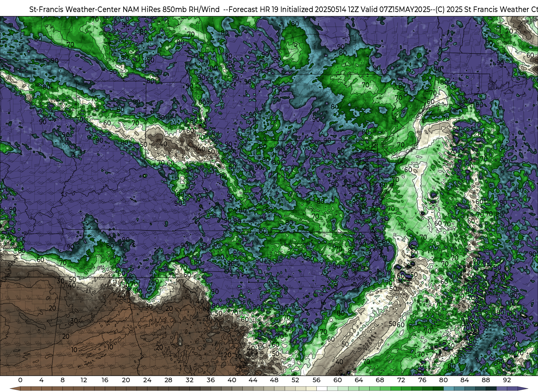
Task: Select the white swatch at colorbar value 56
Action: [x=322, y=389]
